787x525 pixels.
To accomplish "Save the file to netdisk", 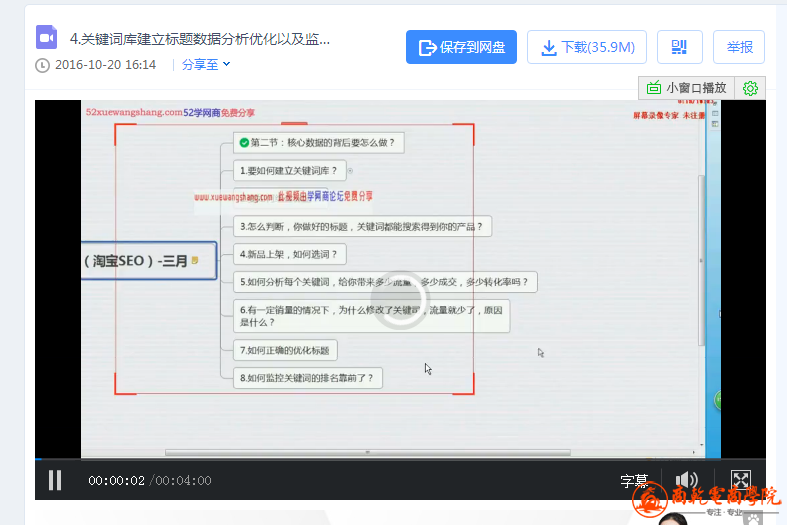I will 461,47.
